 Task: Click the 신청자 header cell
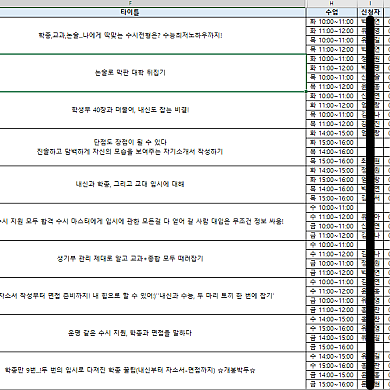coord(370,12)
